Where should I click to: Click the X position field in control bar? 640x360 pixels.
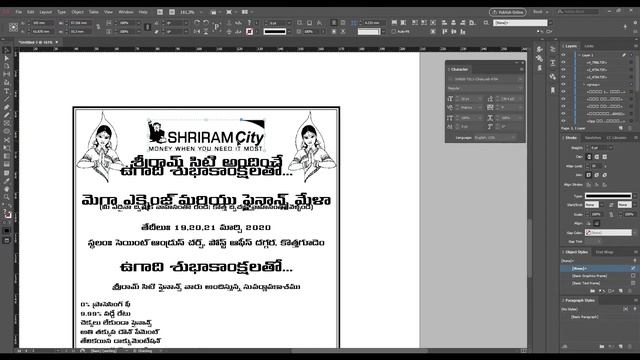pyautogui.click(x=42, y=23)
